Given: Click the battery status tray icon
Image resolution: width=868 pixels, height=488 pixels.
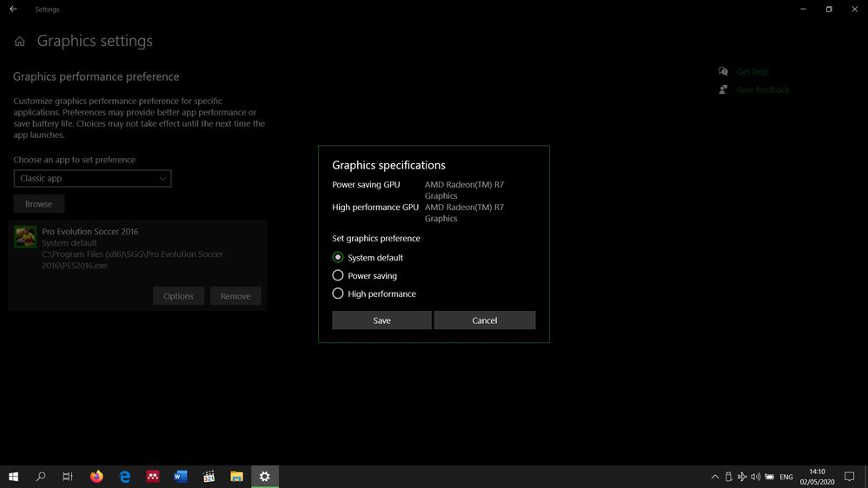Looking at the screenshot, I should tap(770, 477).
